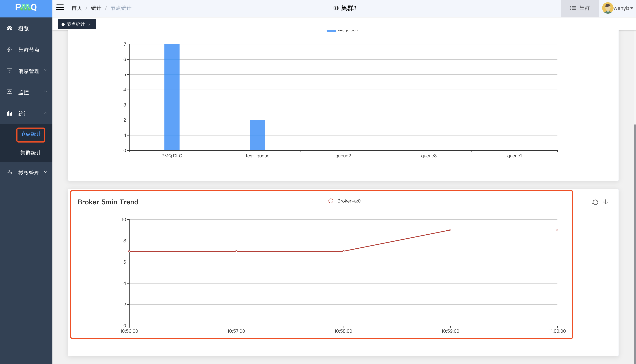Click the hamburger sidebar collapse icon
Image resolution: width=636 pixels, height=364 pixels.
coord(60,8)
